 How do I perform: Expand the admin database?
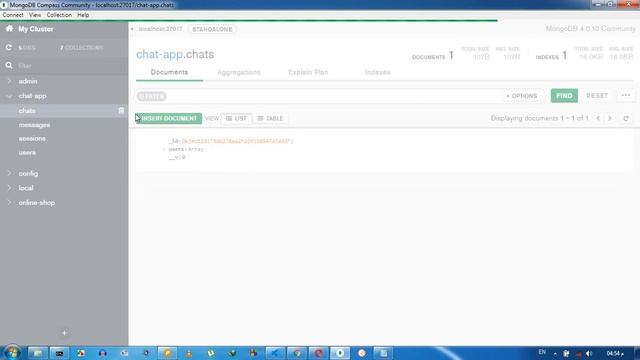point(9,81)
